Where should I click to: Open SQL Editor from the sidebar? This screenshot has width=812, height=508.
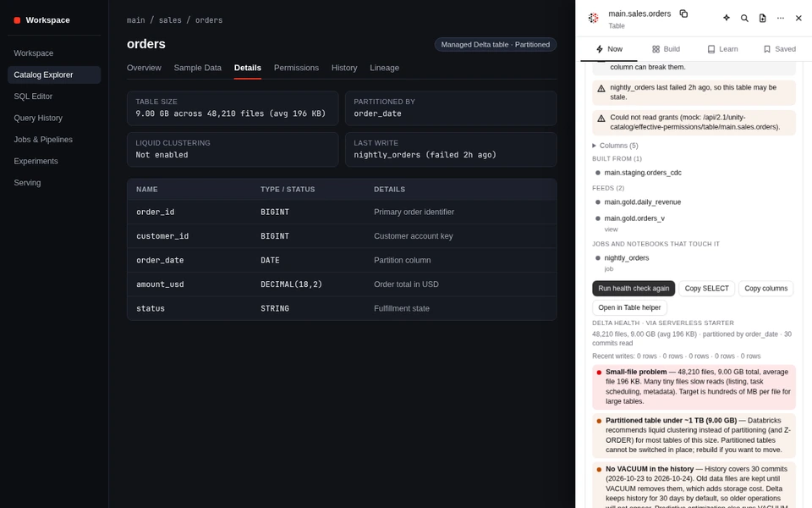pyautogui.click(x=54, y=97)
